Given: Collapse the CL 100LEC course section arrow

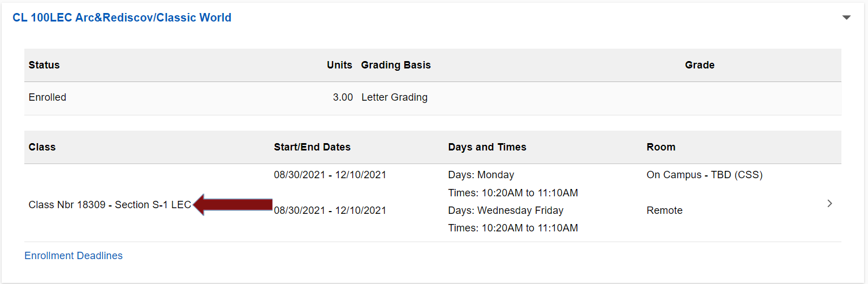Looking at the screenshot, I should (x=846, y=18).
